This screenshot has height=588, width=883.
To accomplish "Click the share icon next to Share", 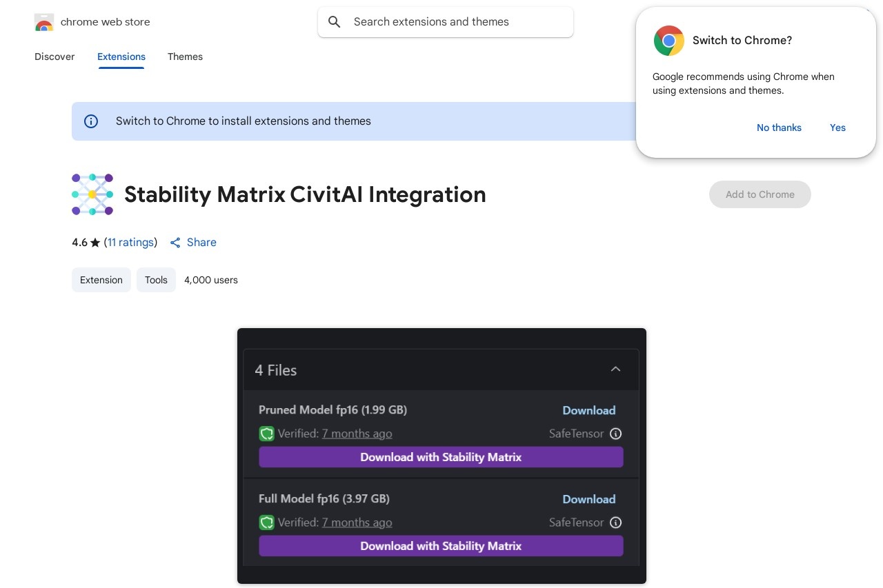I will pyautogui.click(x=175, y=243).
